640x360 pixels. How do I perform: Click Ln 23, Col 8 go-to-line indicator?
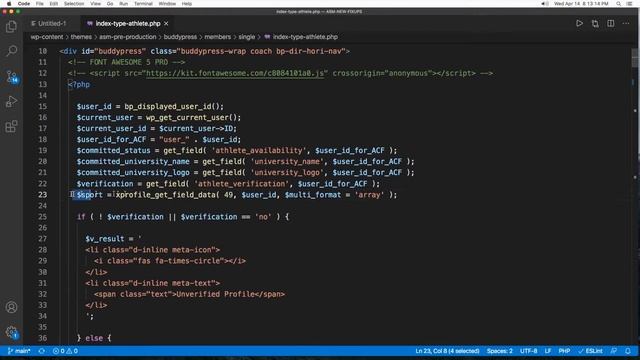tap(447, 351)
